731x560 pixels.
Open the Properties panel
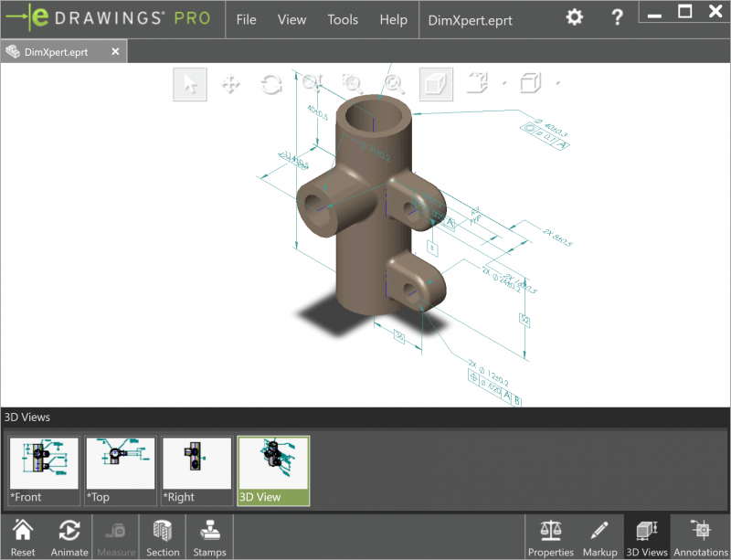551,536
